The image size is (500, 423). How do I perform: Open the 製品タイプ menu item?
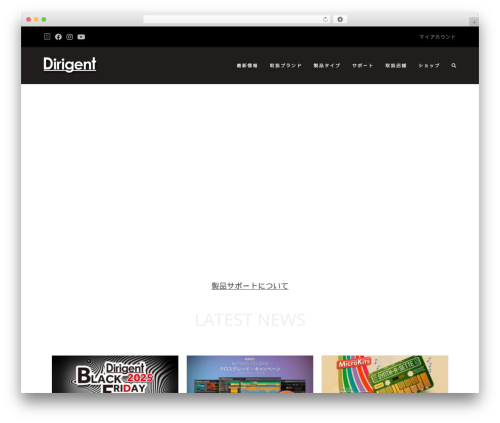click(327, 66)
